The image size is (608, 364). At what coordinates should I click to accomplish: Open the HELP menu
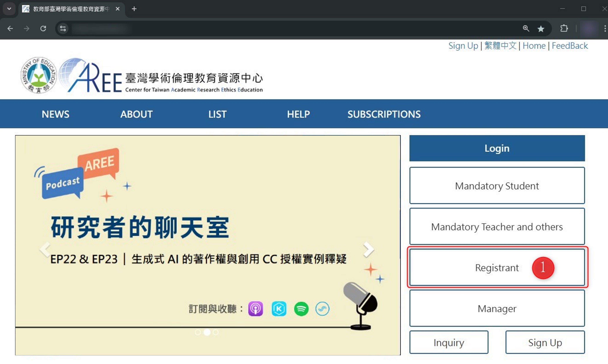point(298,114)
